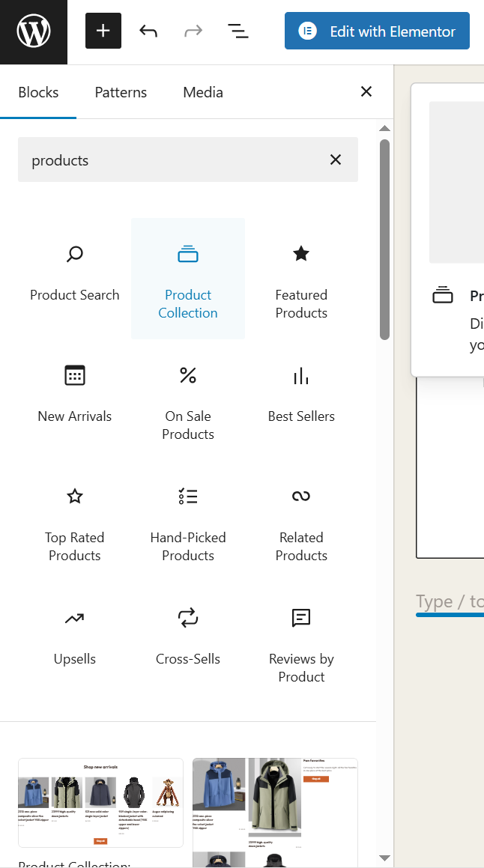Switch to the Patterns tab
The image size is (484, 868).
coord(121,92)
